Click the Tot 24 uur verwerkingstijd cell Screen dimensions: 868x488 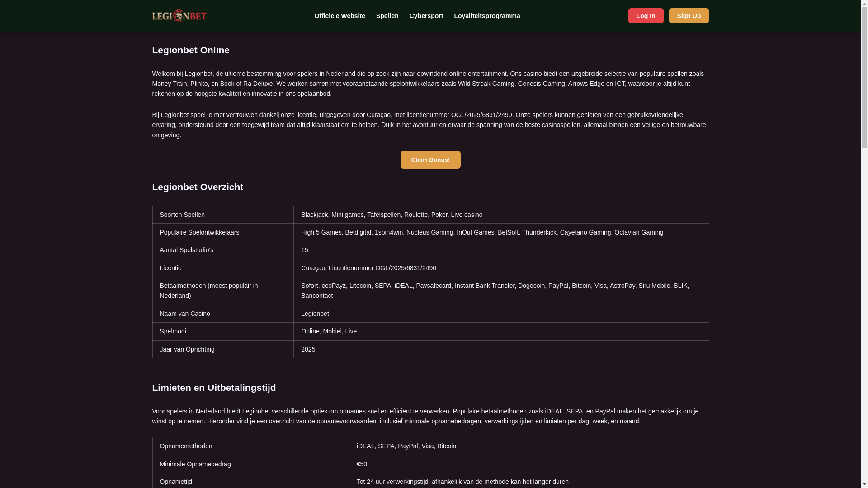point(529,481)
